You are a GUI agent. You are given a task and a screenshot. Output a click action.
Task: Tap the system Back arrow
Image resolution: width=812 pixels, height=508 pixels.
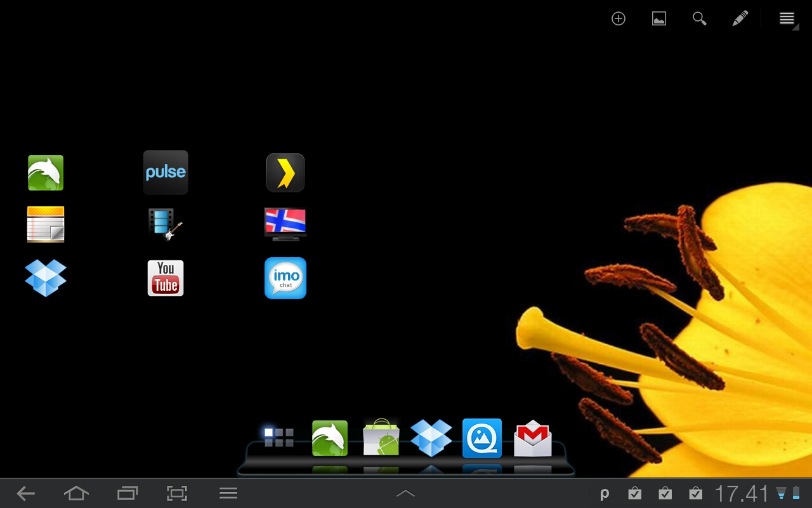(26, 493)
